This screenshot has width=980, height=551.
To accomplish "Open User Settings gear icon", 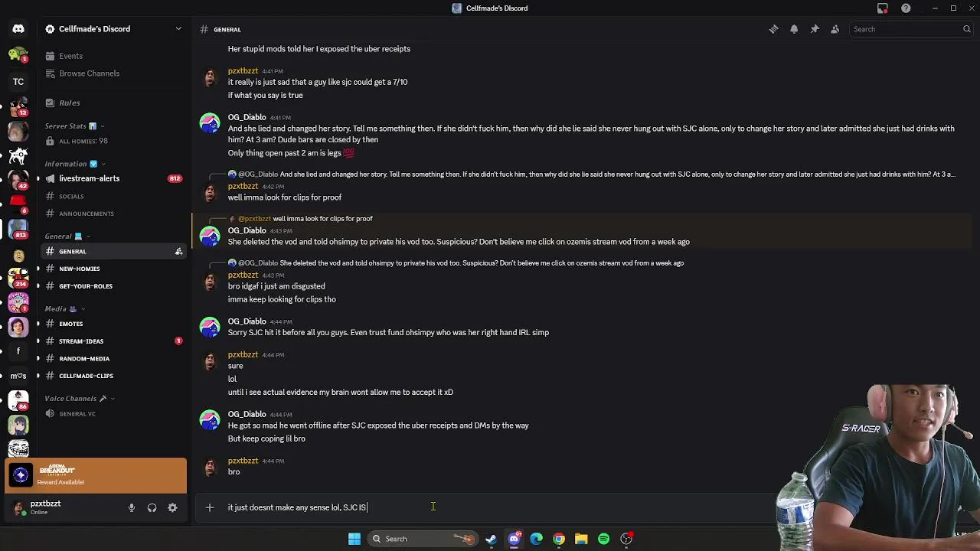I will coord(172,507).
